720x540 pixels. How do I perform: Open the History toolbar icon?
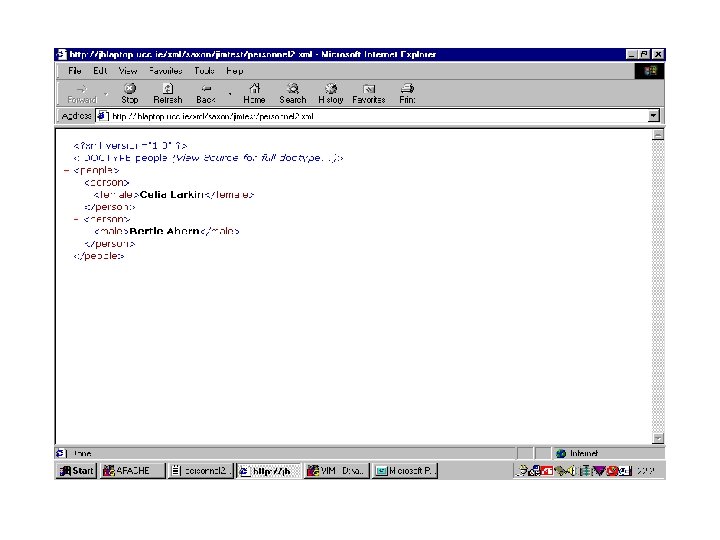click(x=331, y=88)
